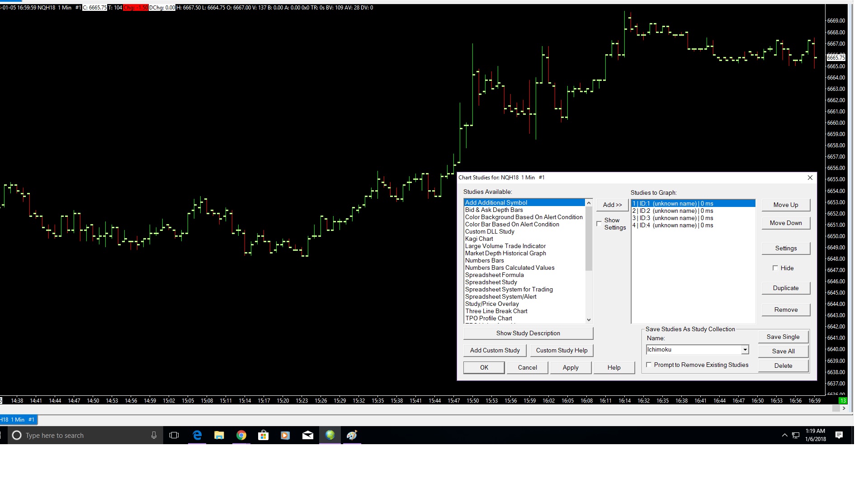This screenshot has height=488, width=868.
Task: Open Mail app from taskbar
Action: [x=308, y=435]
